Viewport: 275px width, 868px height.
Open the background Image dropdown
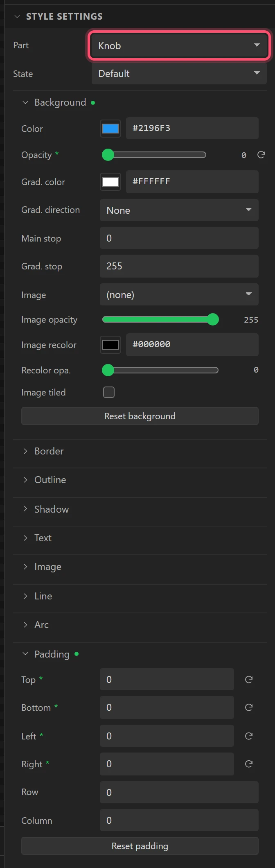179,294
